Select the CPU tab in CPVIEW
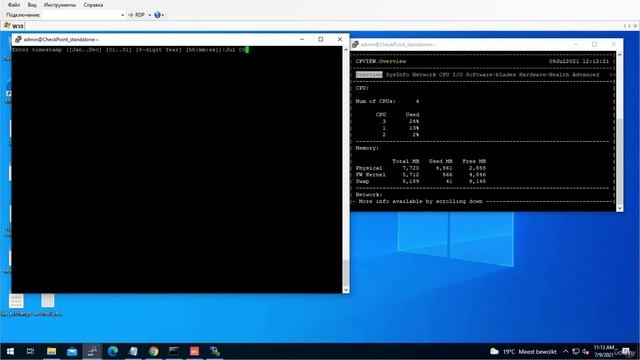 point(444,75)
